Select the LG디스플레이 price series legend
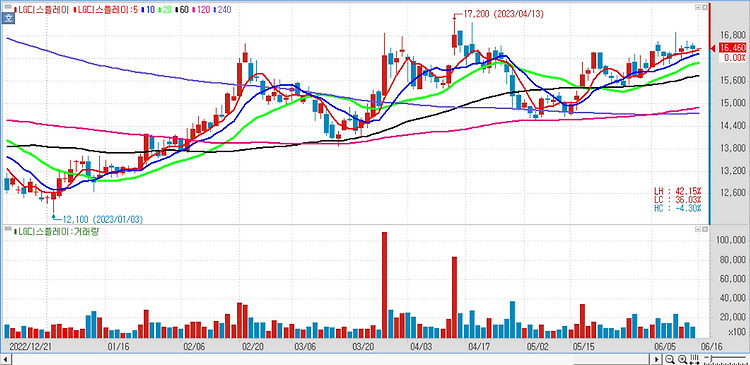 (41, 9)
